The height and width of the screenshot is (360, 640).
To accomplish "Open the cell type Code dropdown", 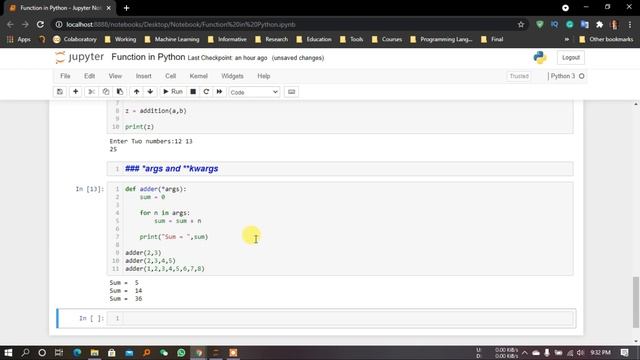I will point(254,92).
